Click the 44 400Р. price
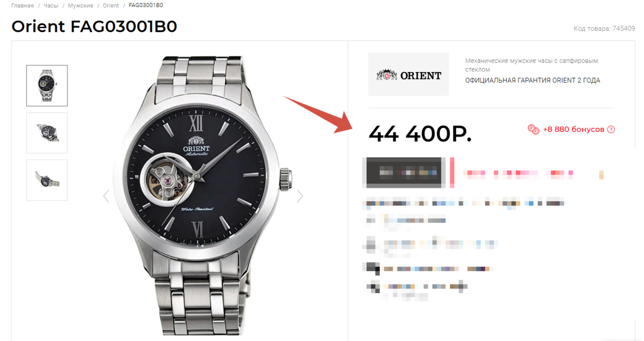Screen dimensions: 644x341 pyautogui.click(x=420, y=133)
